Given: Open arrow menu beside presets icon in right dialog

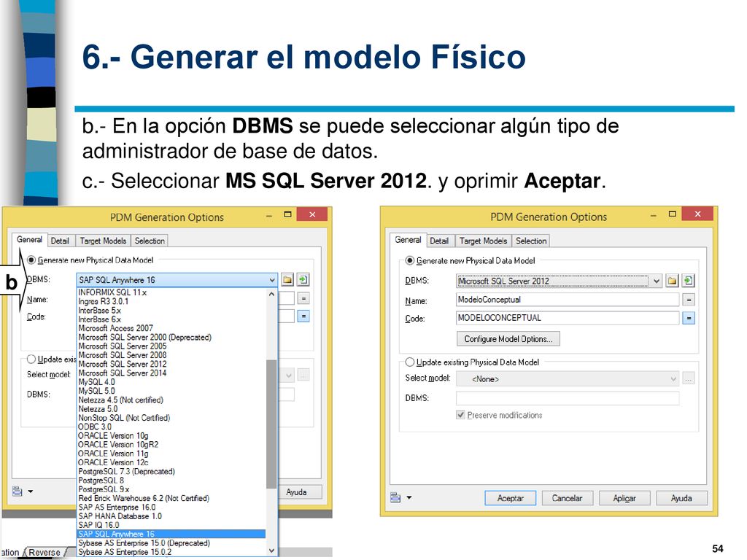Looking at the screenshot, I should coord(409,498).
